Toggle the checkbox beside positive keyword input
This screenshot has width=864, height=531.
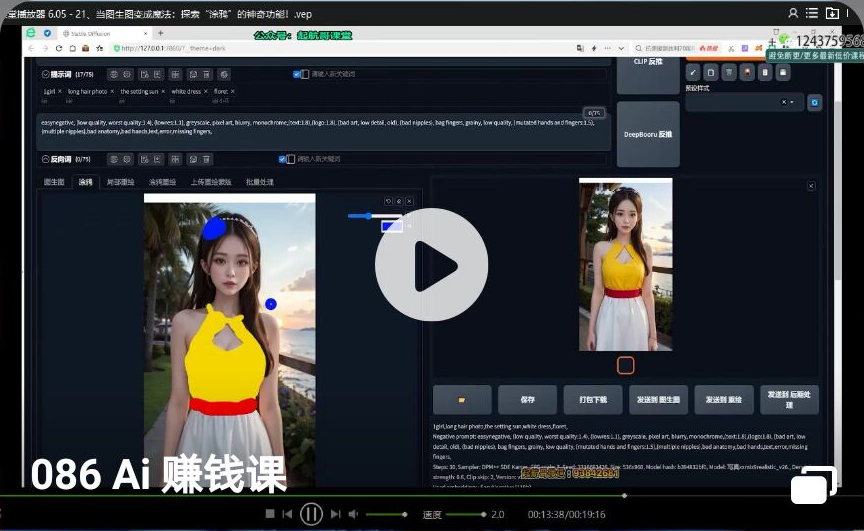click(x=297, y=74)
